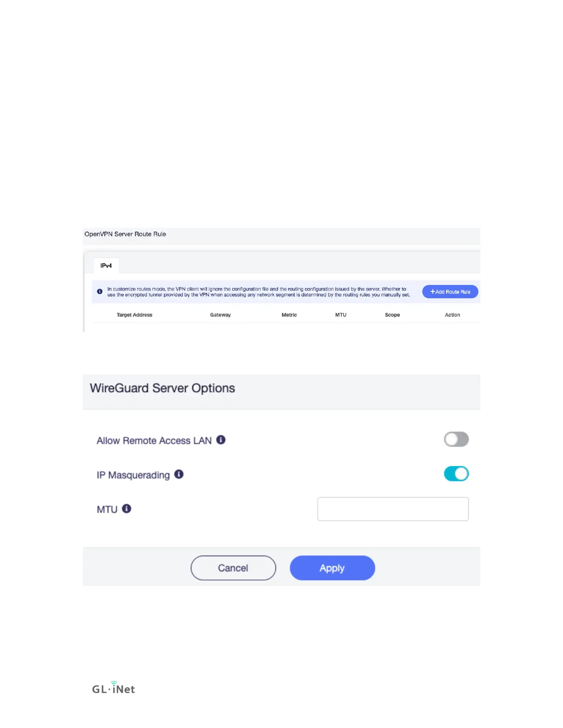Image resolution: width=563 pixels, height=728 pixels.
Task: Click the WireGuard Server Options heading
Action: click(x=162, y=388)
